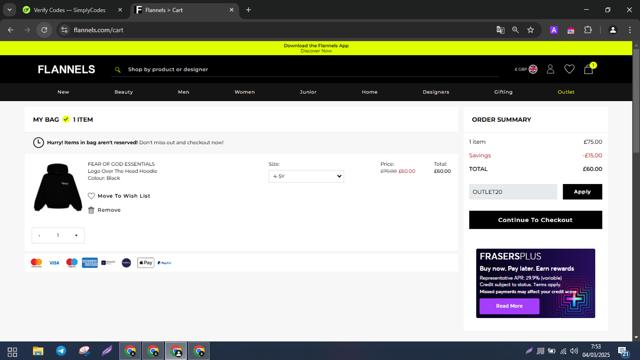Click FEAR OF GOD ESSENTIALS brand text
This screenshot has height=360, width=640.
point(121,164)
